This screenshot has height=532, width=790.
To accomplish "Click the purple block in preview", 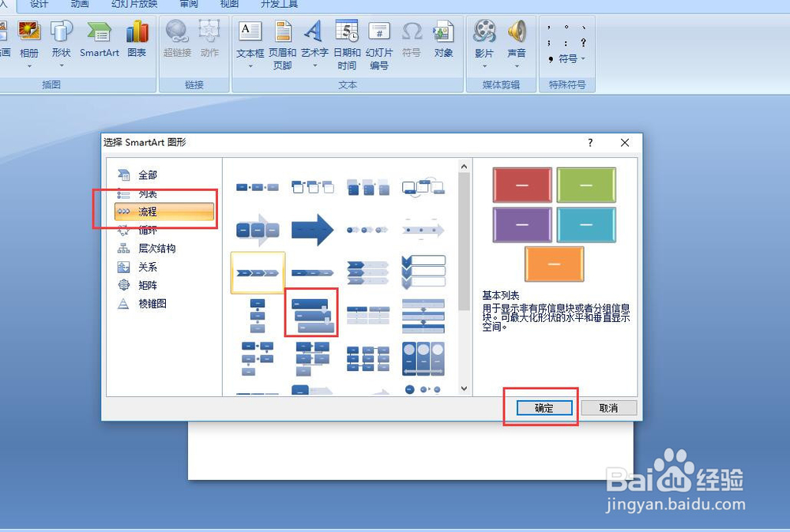I will (522, 224).
